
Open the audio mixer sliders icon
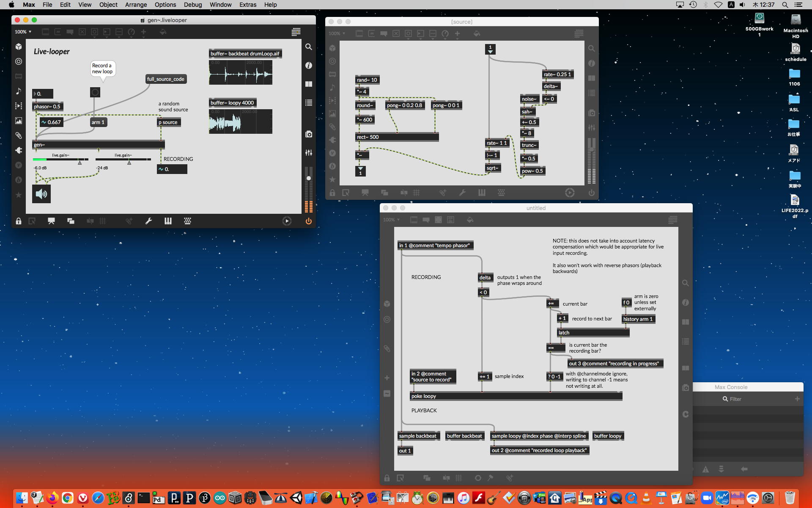pos(309,152)
